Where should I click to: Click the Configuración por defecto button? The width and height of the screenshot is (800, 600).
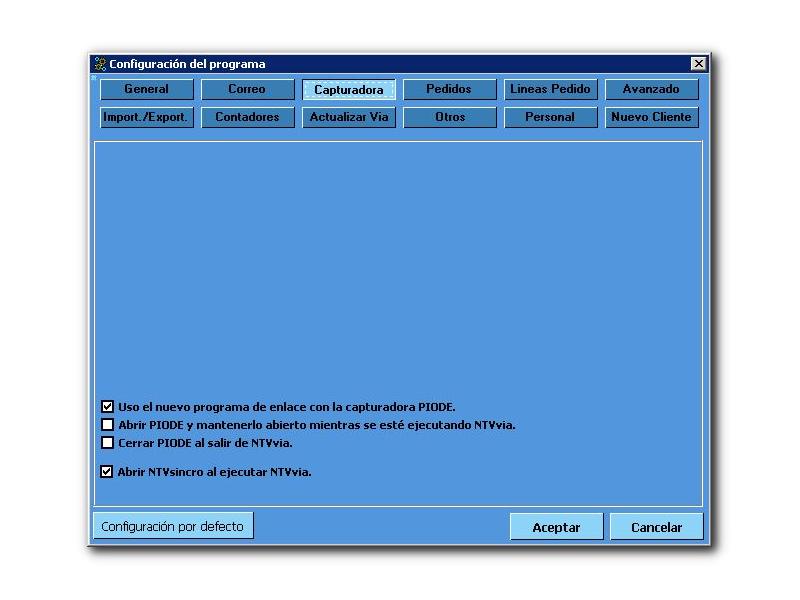coord(173,526)
